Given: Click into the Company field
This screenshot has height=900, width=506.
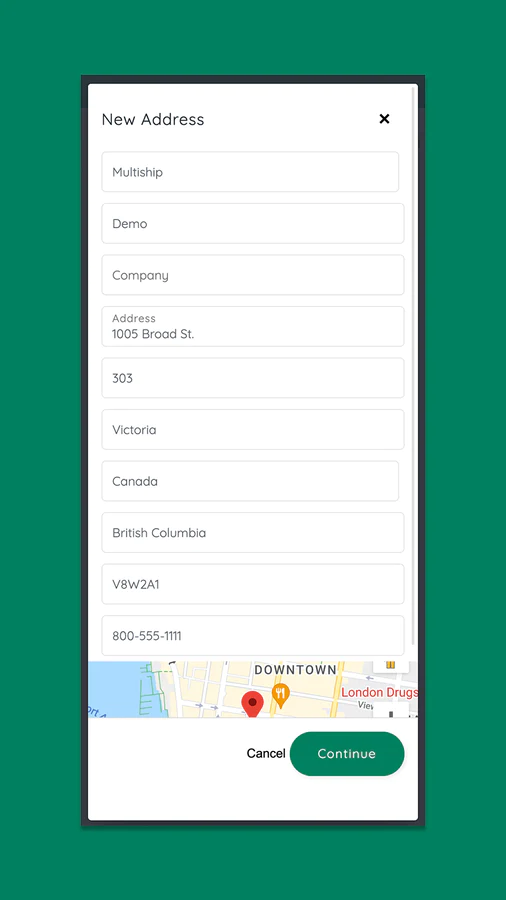Looking at the screenshot, I should coord(253,275).
